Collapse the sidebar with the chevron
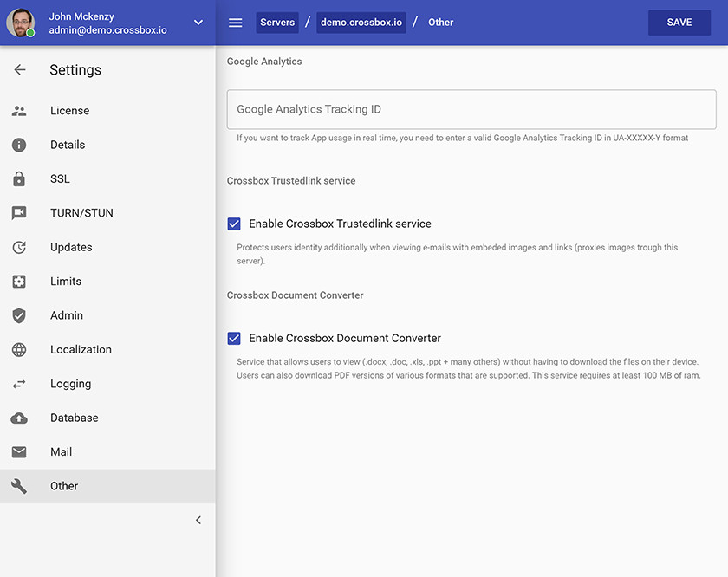The height and width of the screenshot is (577, 728). click(x=198, y=520)
